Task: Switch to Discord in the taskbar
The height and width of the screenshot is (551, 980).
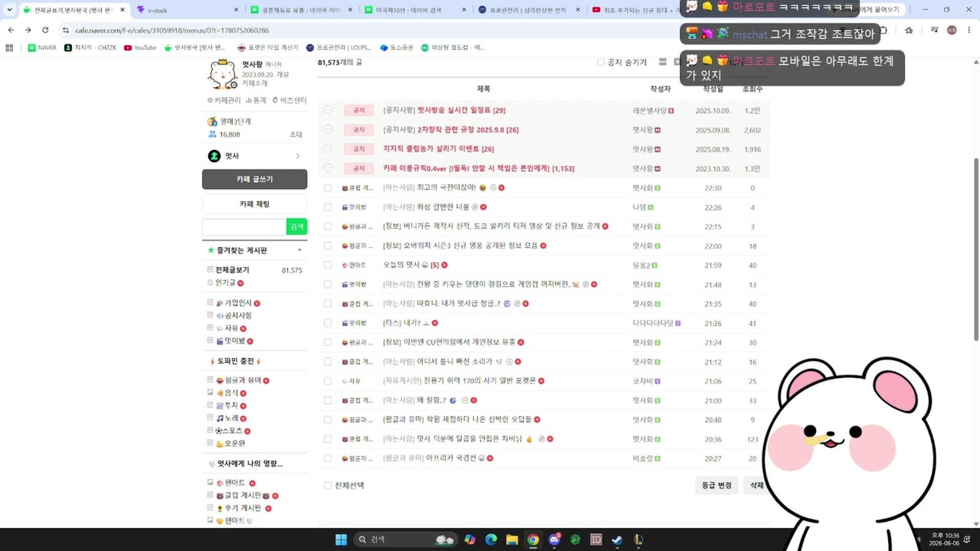Action: 554,539
